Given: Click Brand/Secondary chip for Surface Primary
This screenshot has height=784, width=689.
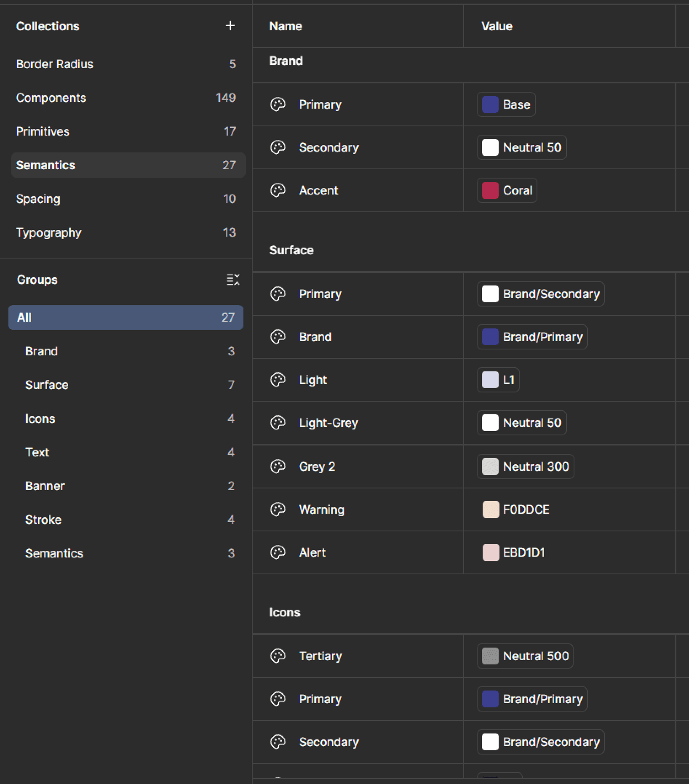Looking at the screenshot, I should tap(541, 294).
